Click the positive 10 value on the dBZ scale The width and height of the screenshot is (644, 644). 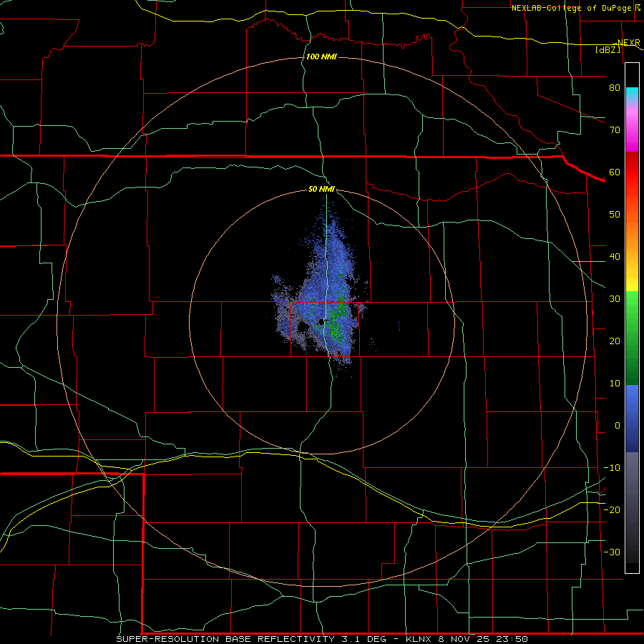[615, 384]
